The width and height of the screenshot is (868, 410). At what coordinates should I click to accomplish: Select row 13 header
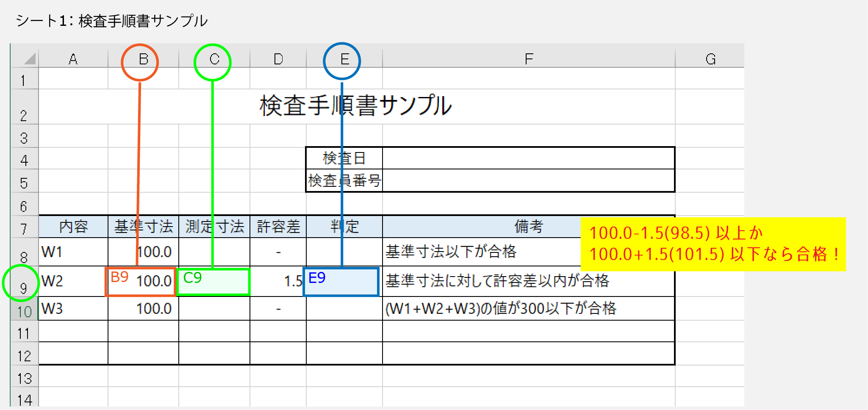pos(24,376)
